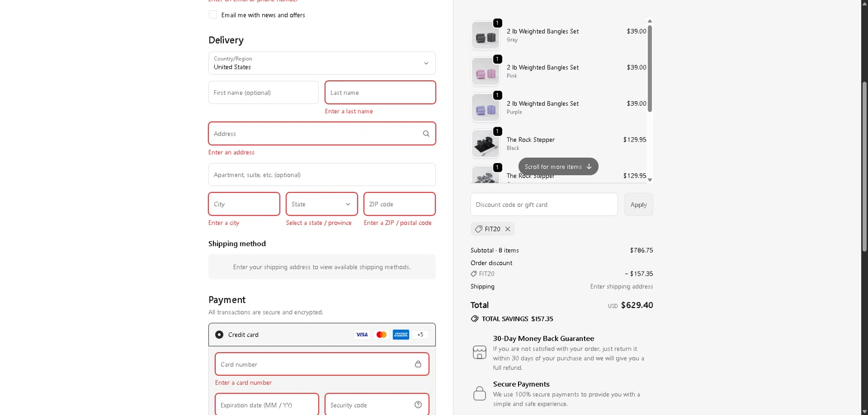Click the Visa card logo
The height and width of the screenshot is (415, 868).
362,335
